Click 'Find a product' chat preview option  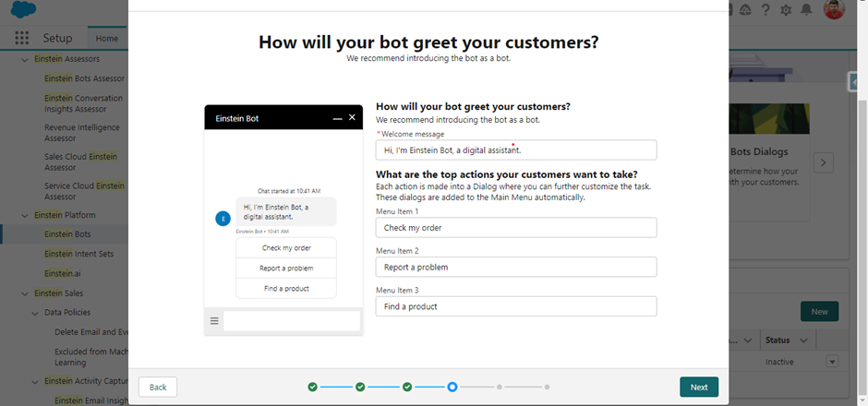[x=286, y=289]
